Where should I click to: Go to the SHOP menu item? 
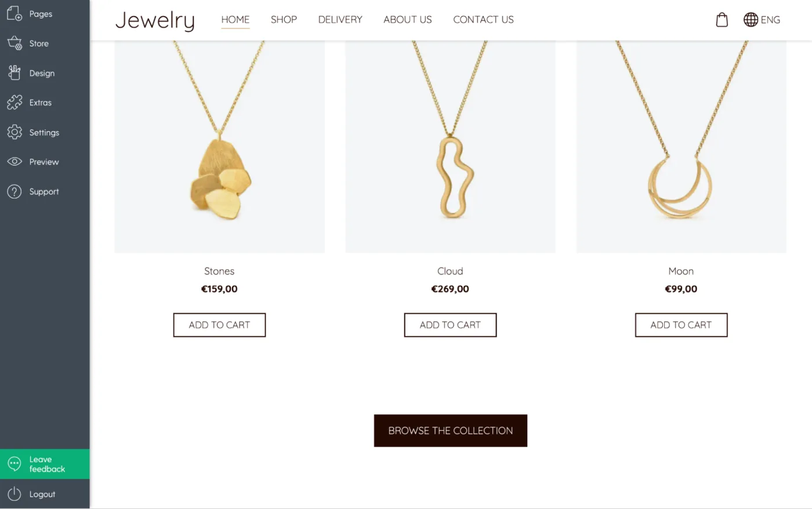[284, 20]
